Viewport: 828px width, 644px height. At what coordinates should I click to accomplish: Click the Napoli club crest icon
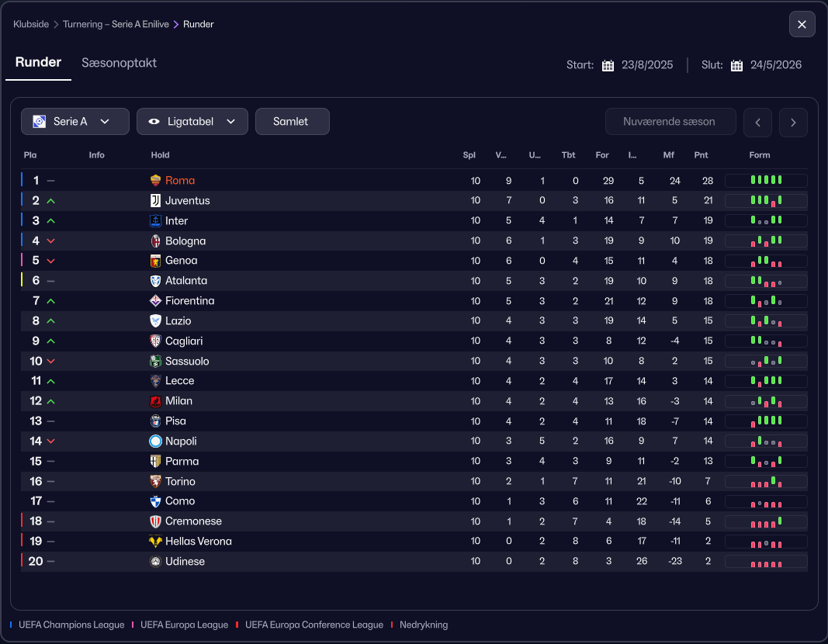pos(155,441)
